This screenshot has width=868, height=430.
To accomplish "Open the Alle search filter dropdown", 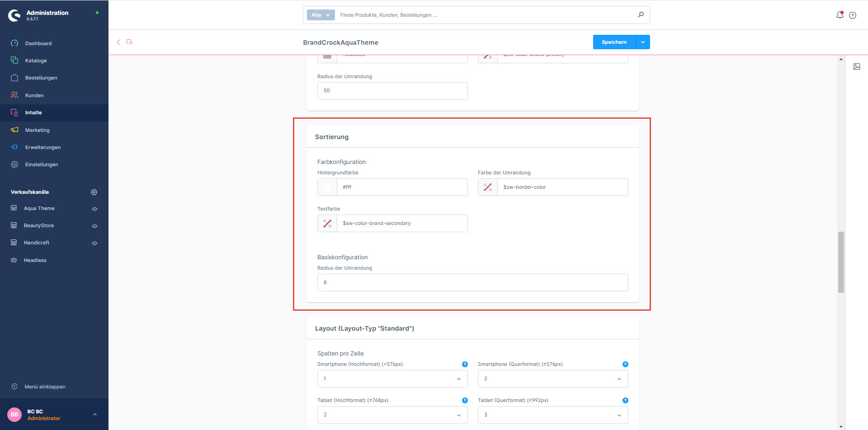I will pos(321,15).
